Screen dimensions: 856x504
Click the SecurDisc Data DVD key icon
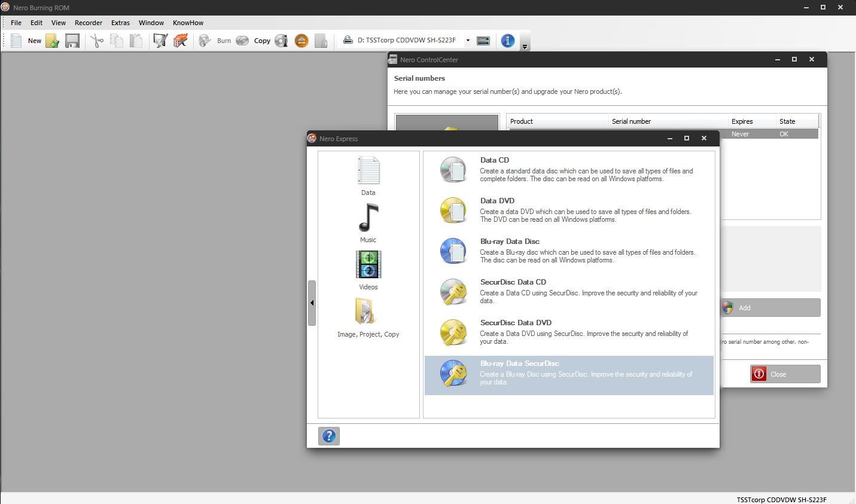point(453,332)
